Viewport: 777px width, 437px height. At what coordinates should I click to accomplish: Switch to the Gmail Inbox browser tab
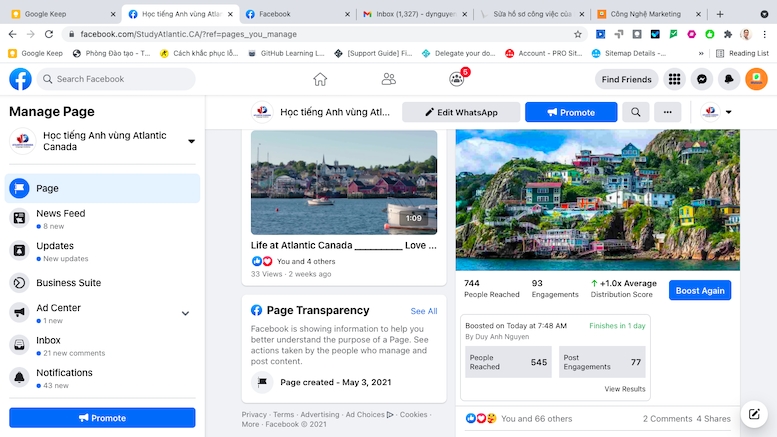click(415, 14)
